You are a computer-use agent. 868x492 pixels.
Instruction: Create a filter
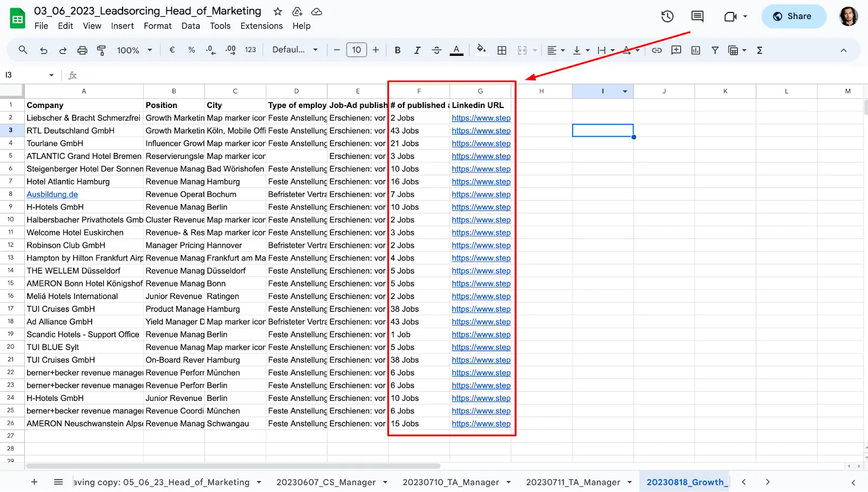(715, 50)
